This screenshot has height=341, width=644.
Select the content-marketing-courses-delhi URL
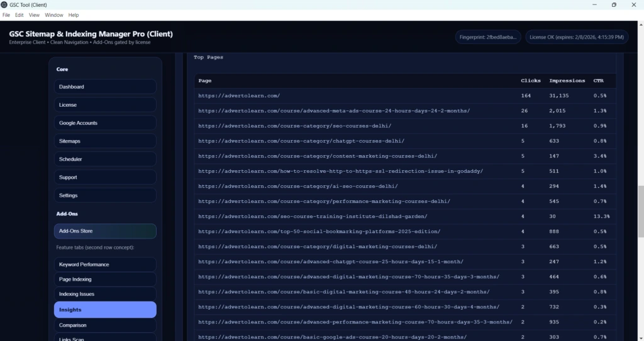click(318, 156)
